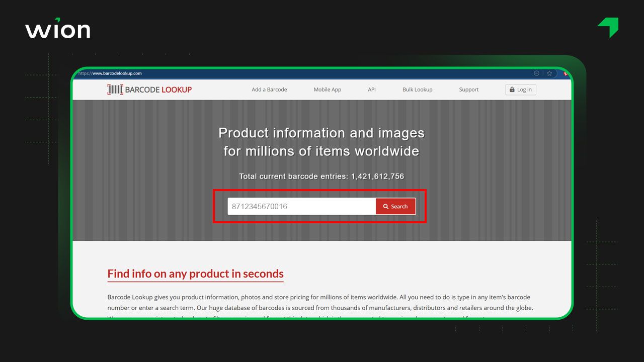644x362 pixels.
Task: Click inside the barcode search field
Action: [x=297, y=206]
